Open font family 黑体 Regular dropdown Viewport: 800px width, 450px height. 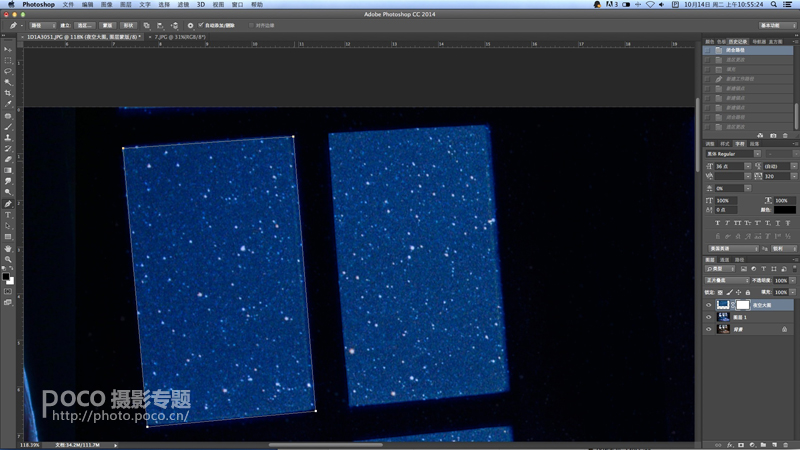coord(733,154)
